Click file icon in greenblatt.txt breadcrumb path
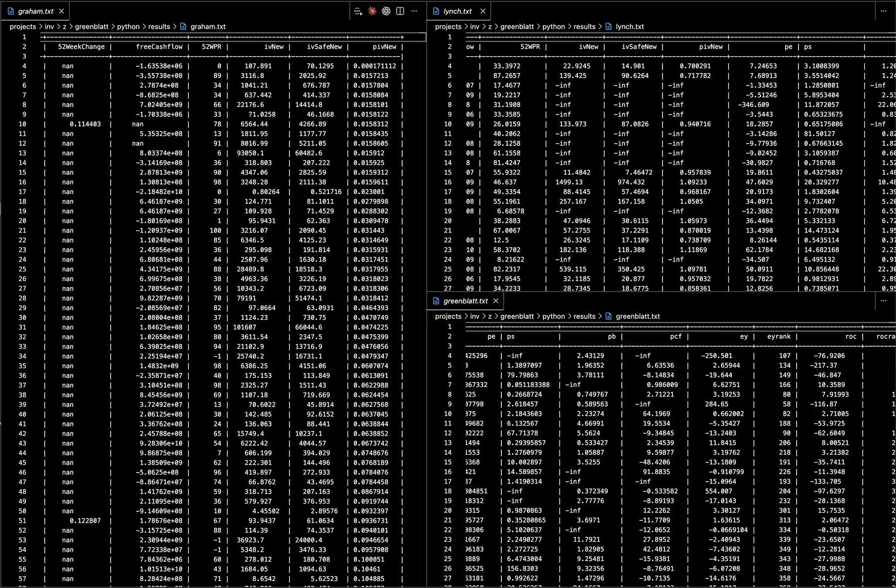The image size is (896, 588). 608,316
